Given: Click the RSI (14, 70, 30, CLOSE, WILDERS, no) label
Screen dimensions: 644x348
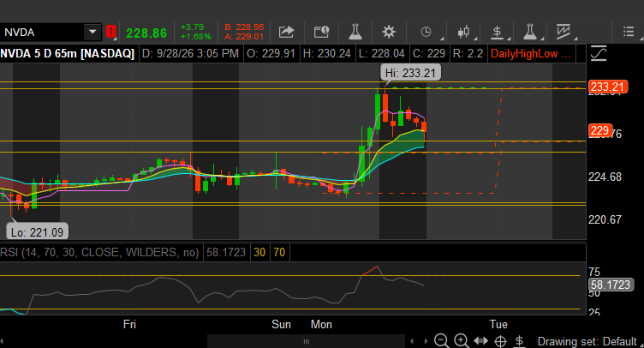Looking at the screenshot, I should point(99,252).
